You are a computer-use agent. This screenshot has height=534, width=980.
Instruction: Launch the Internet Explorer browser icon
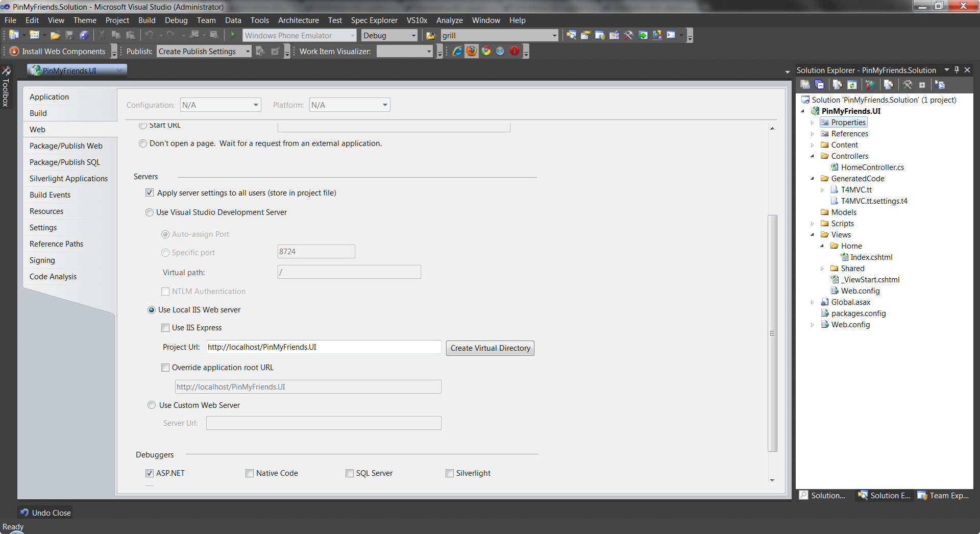[x=457, y=51]
